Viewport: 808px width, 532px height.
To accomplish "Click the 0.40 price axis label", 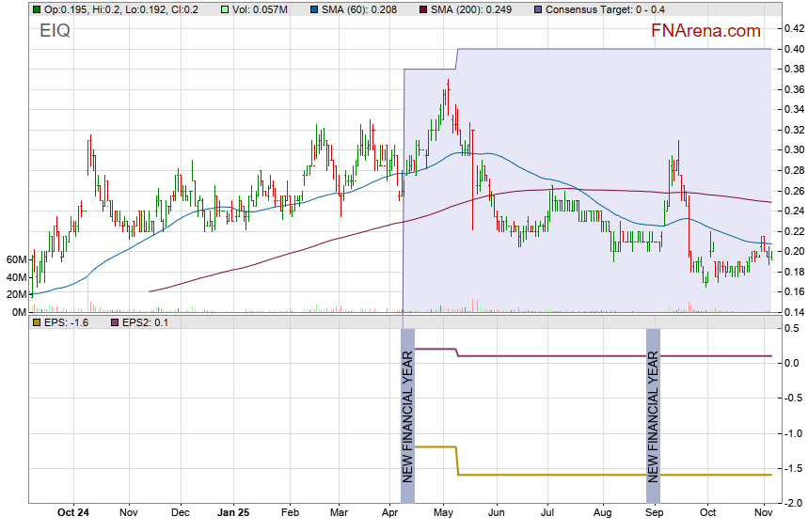I will (x=792, y=49).
